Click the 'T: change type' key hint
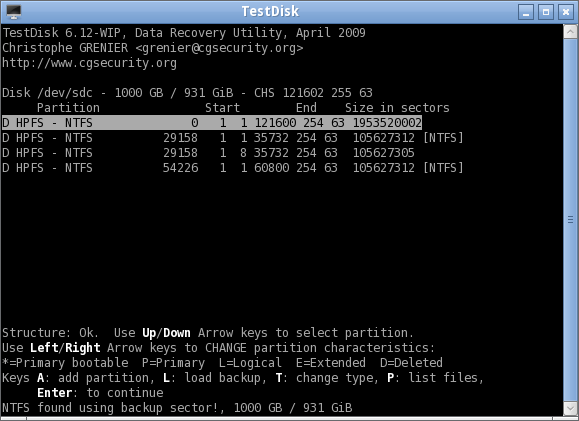The image size is (579, 421). point(327,378)
